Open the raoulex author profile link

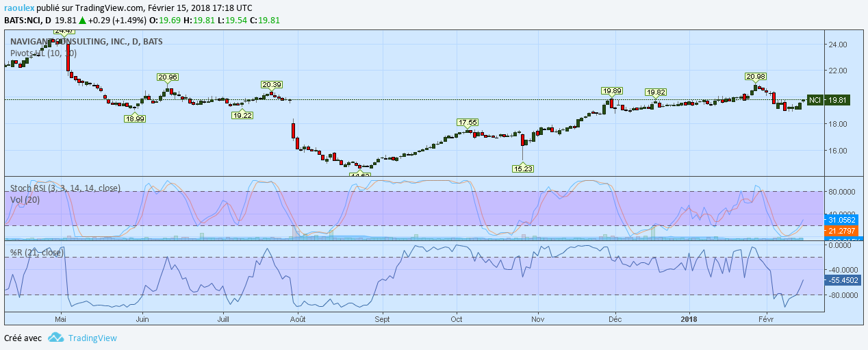pyautogui.click(x=21, y=8)
